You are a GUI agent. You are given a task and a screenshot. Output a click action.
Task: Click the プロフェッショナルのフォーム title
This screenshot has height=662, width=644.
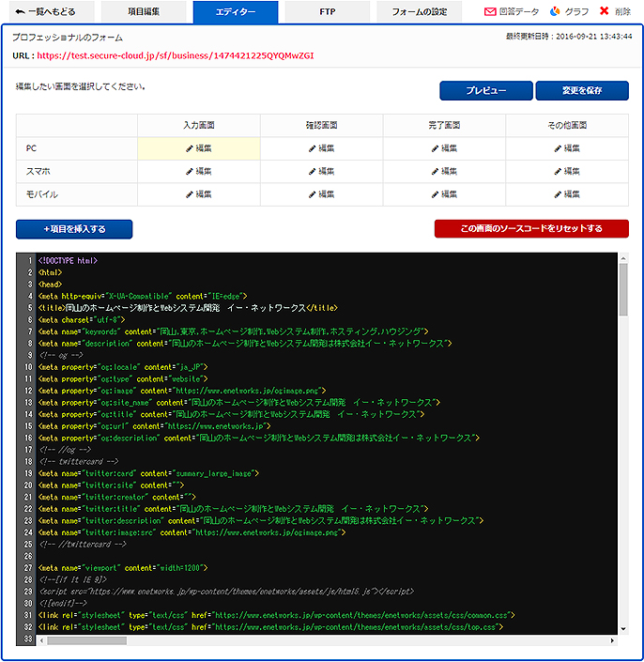click(x=68, y=38)
